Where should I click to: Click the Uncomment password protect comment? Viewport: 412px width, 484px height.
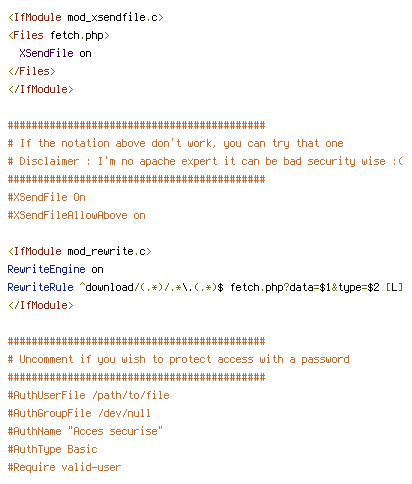tap(179, 359)
